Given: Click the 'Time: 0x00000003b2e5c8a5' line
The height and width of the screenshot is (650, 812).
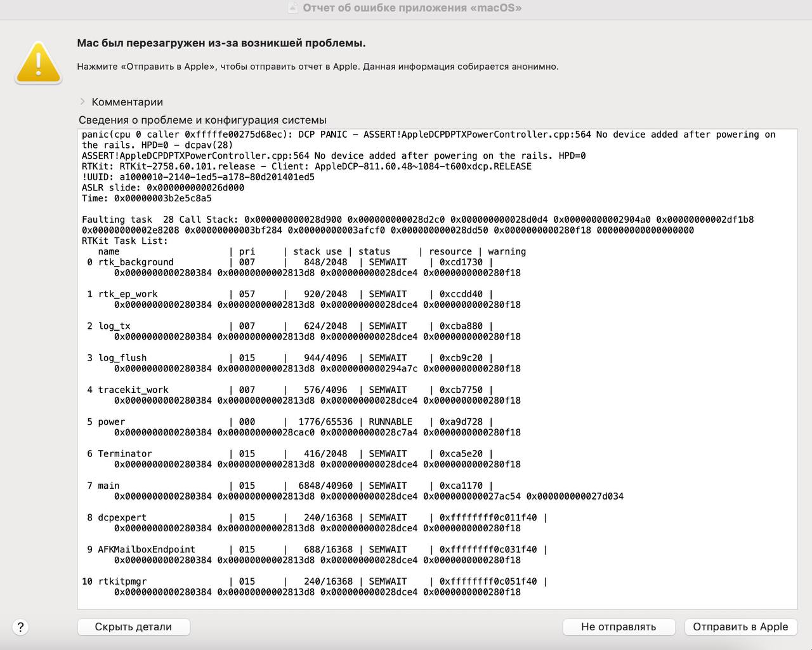Looking at the screenshot, I should pyautogui.click(x=147, y=199).
